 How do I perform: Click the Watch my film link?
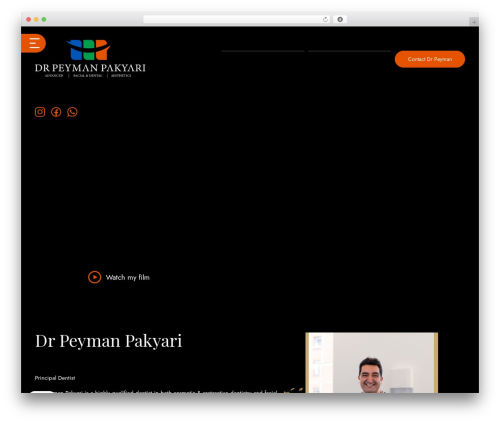point(128,277)
